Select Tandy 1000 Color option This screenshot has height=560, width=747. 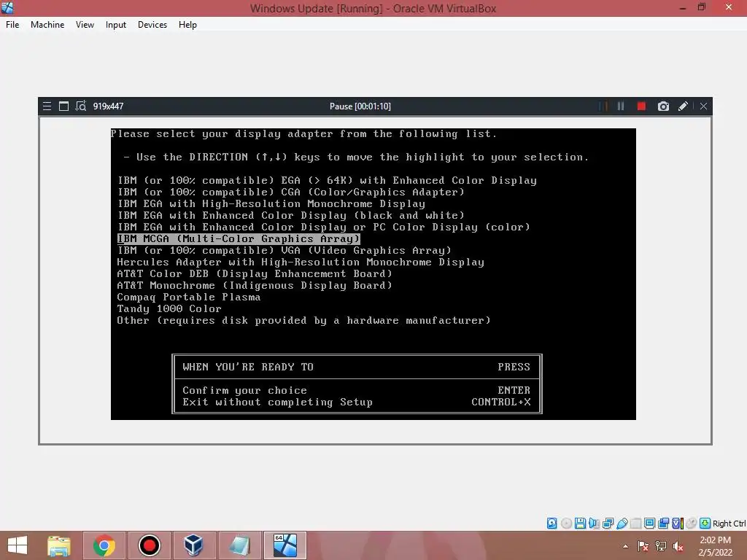[169, 308]
